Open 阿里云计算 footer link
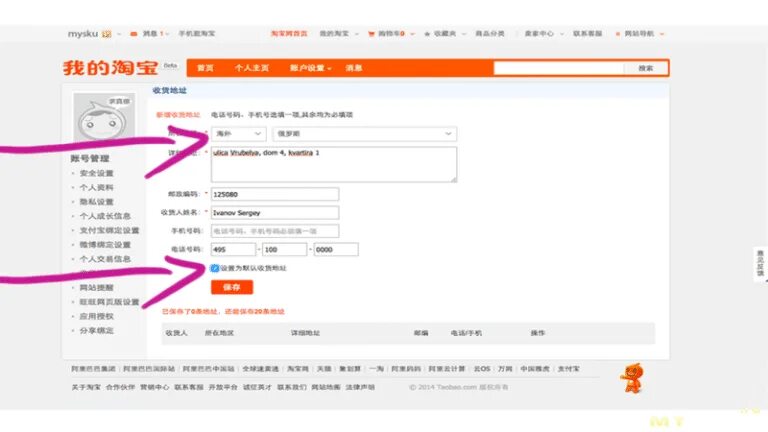 pos(447,369)
